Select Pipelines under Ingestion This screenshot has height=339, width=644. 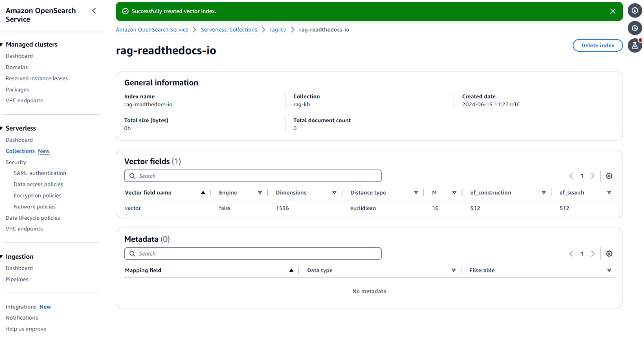pyautogui.click(x=17, y=279)
